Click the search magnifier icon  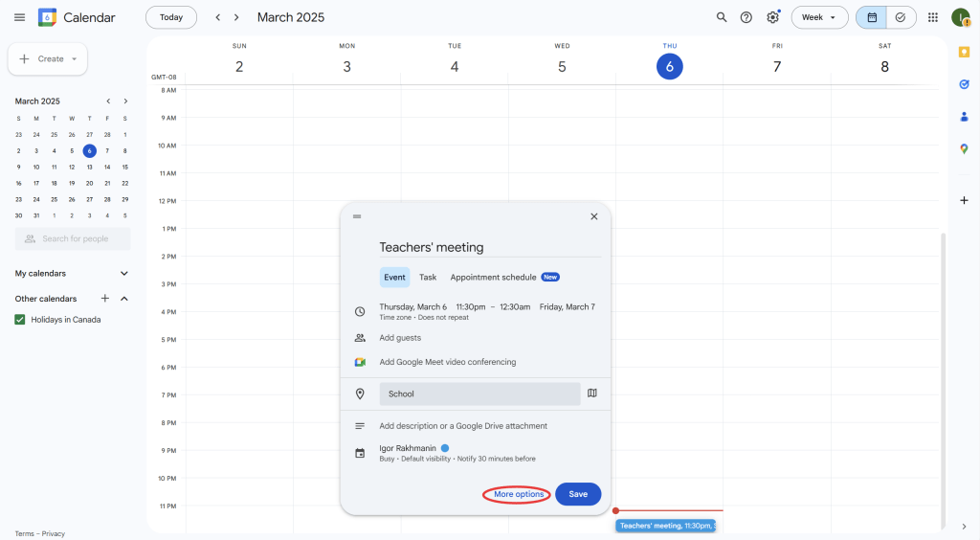[722, 17]
